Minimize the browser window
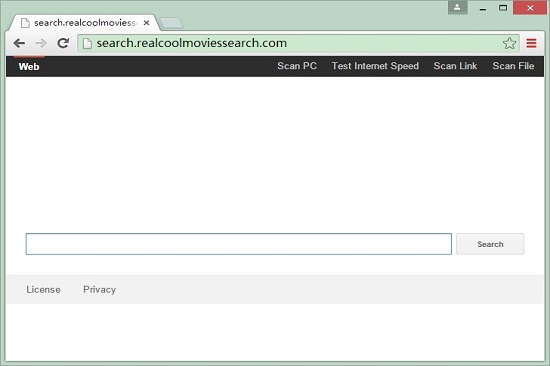Viewport: 550px width, 366px height. (x=483, y=8)
